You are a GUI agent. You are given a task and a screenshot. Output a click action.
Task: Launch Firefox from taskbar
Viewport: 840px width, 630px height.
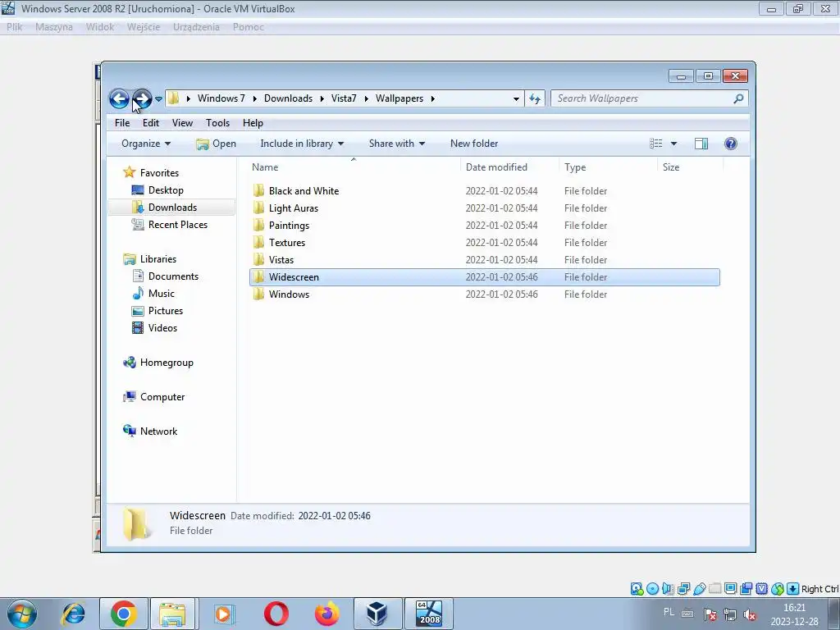pos(326,614)
